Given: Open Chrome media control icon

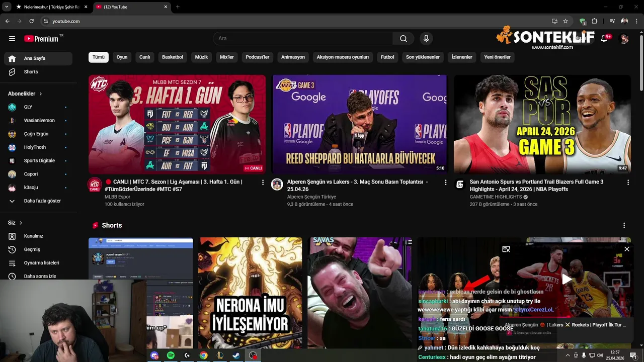Looking at the screenshot, I should [612, 21].
